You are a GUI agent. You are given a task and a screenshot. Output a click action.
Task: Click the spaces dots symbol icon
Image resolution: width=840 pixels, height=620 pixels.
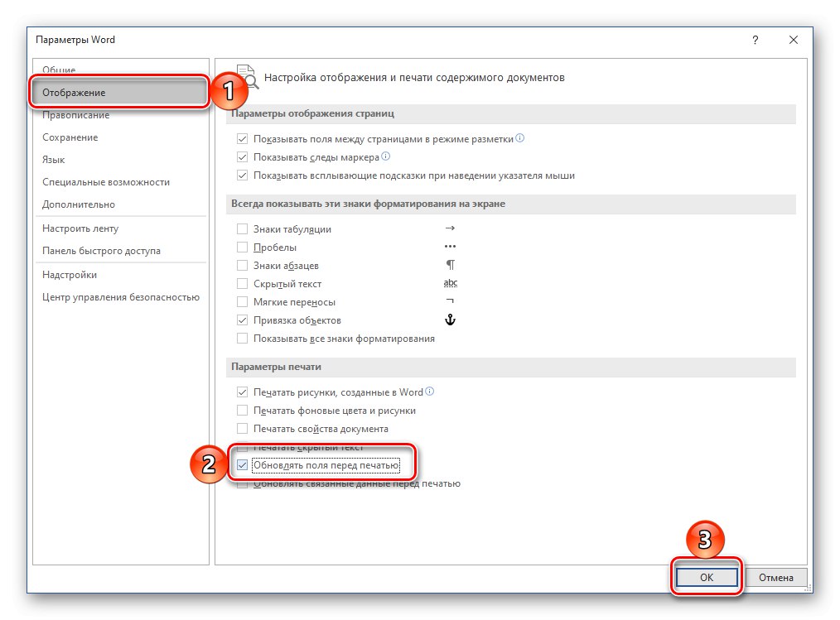pos(450,247)
